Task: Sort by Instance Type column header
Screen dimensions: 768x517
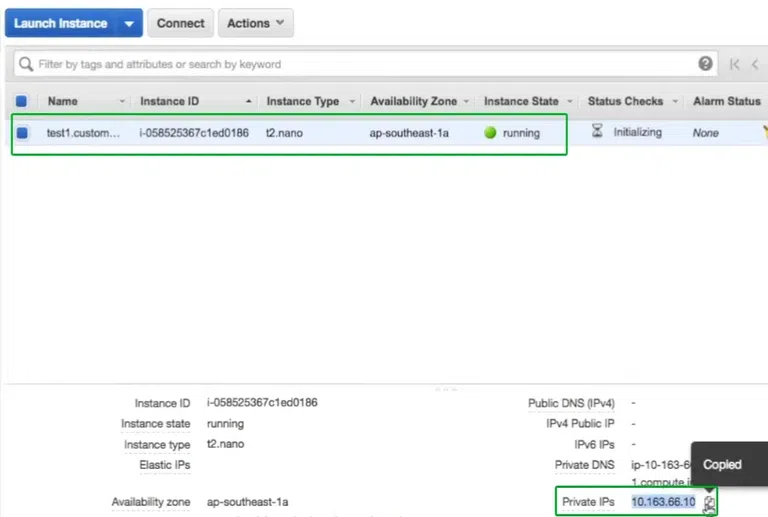Action: (x=303, y=101)
